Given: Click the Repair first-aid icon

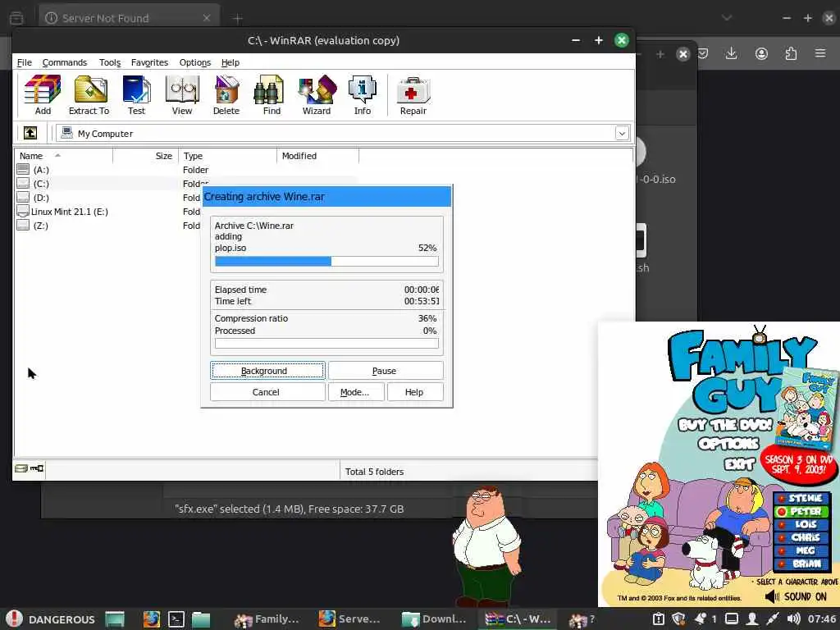Looking at the screenshot, I should coord(413,95).
